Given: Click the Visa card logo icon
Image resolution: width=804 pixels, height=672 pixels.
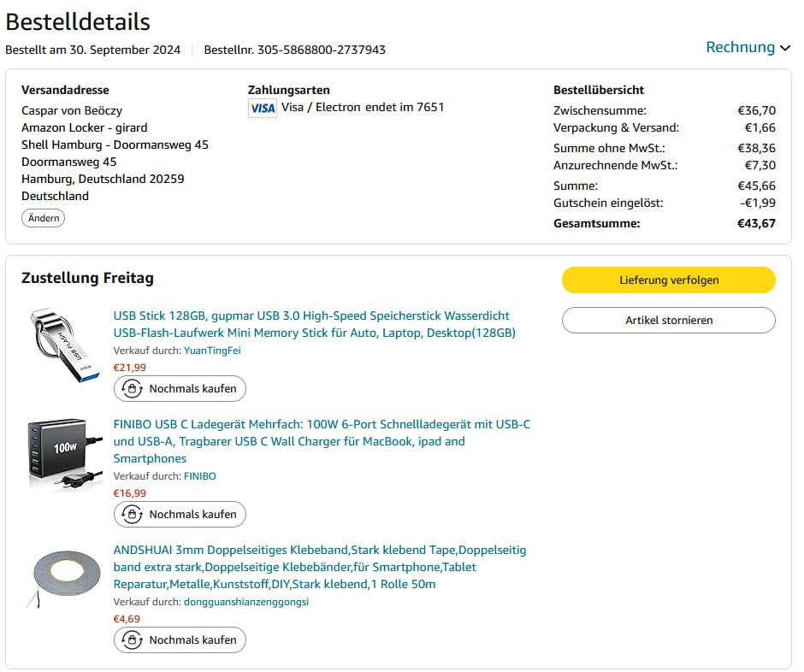Looking at the screenshot, I should [262, 108].
